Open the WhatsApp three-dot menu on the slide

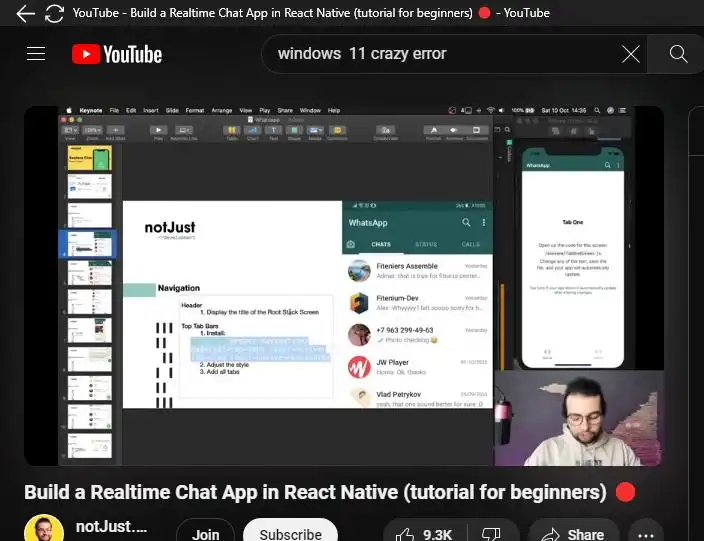pyautogui.click(x=484, y=222)
